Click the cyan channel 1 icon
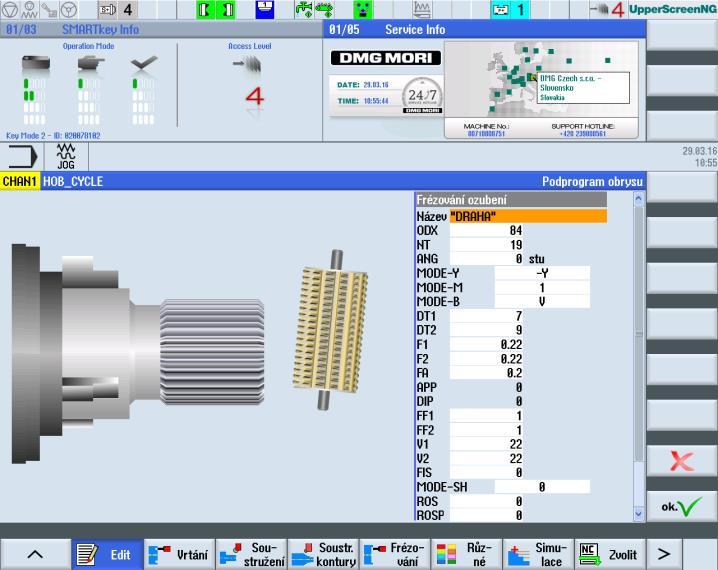 click(x=510, y=9)
